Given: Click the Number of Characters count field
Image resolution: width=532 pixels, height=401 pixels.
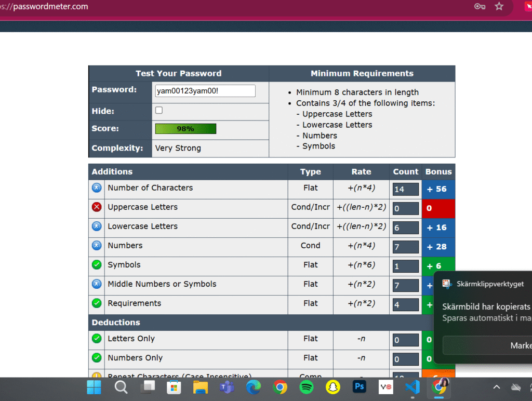Looking at the screenshot, I should click(405, 189).
